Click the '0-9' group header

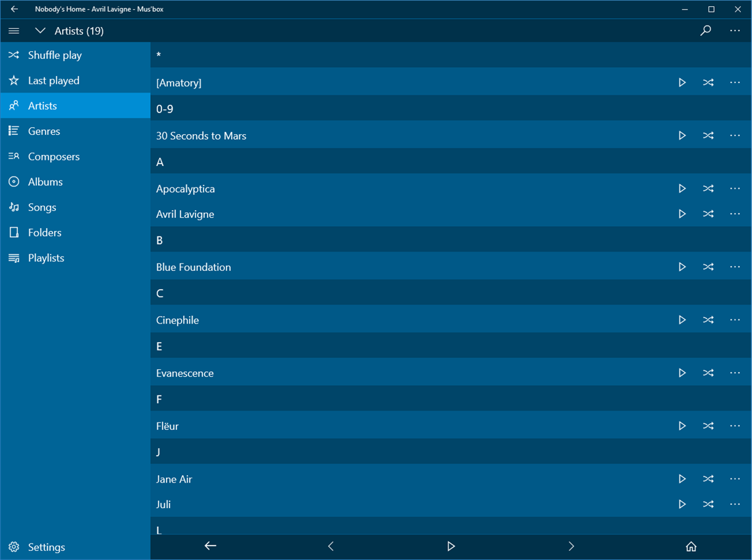coord(165,109)
